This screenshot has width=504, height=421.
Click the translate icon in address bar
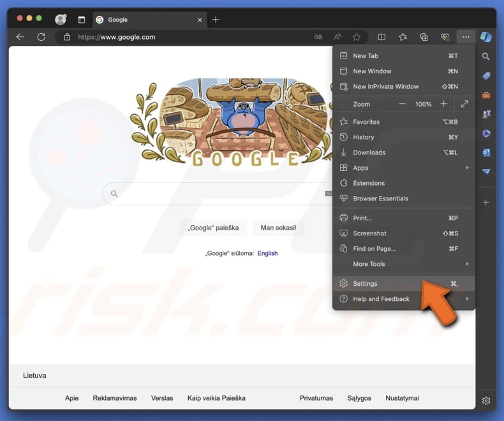pyautogui.click(x=318, y=37)
